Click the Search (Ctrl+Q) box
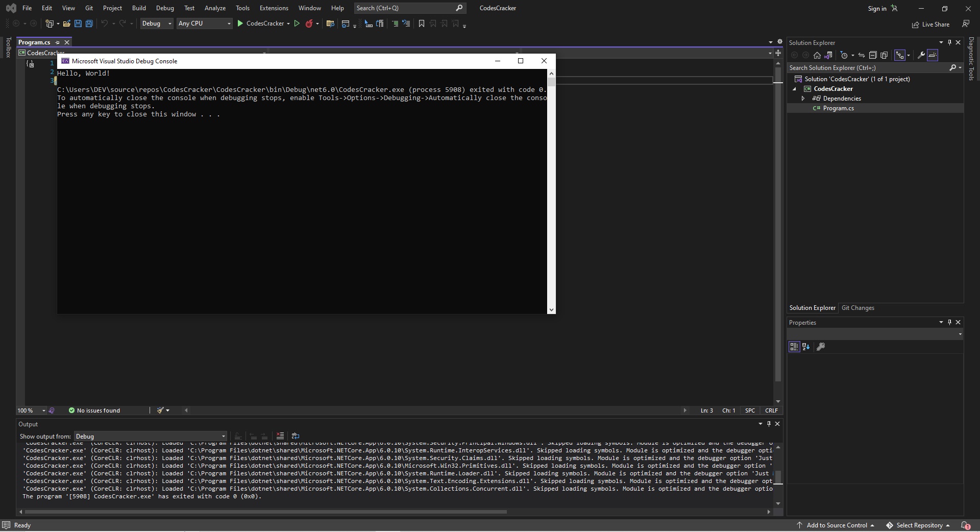Screen dimensions: 980x532 (410, 8)
